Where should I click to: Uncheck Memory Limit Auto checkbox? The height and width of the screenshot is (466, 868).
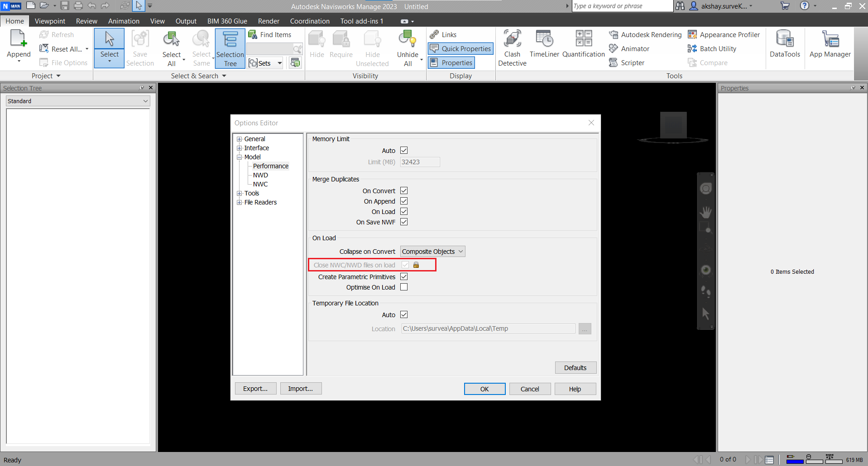[x=404, y=150]
